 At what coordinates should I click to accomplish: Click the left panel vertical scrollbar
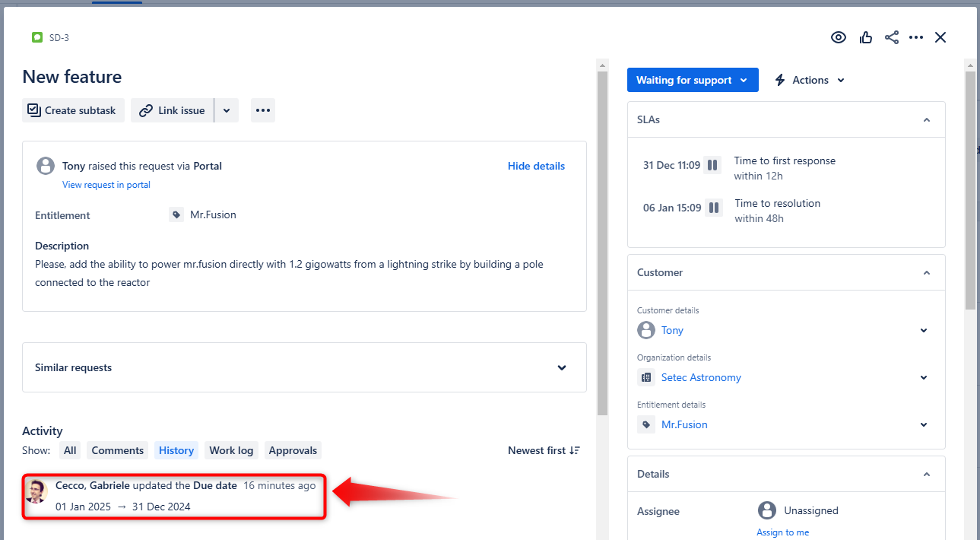click(x=602, y=243)
